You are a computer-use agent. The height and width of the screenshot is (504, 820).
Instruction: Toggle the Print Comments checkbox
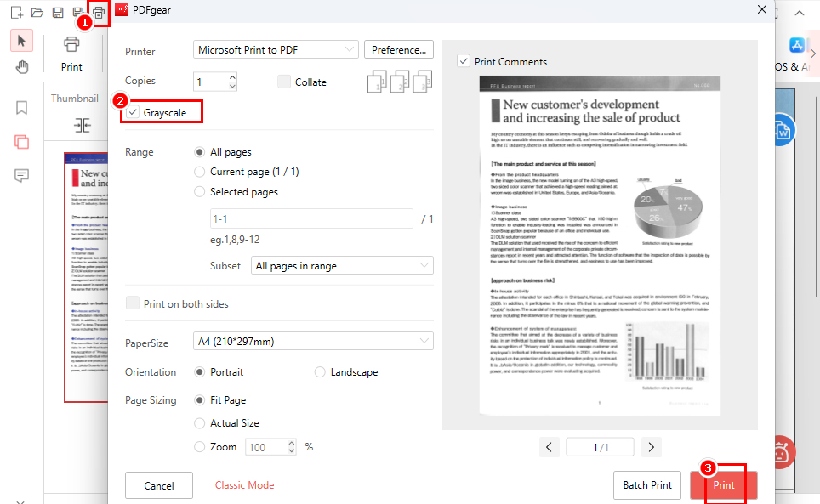pyautogui.click(x=464, y=61)
